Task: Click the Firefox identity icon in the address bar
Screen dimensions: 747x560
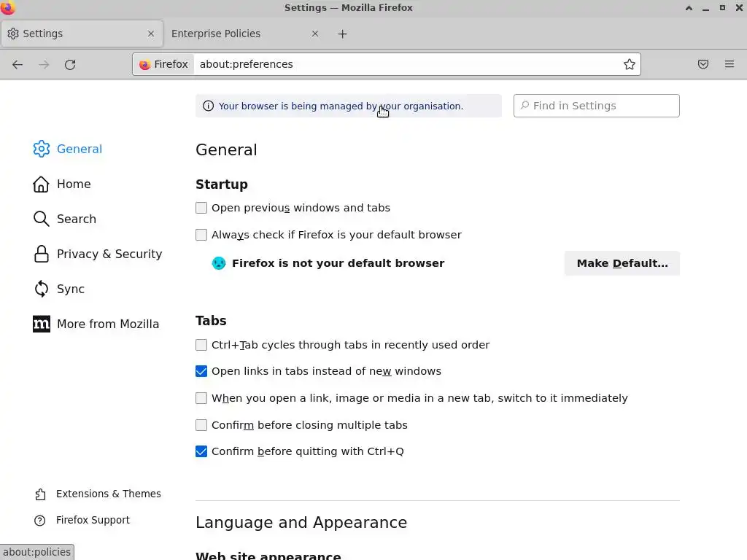Action: [x=163, y=64]
